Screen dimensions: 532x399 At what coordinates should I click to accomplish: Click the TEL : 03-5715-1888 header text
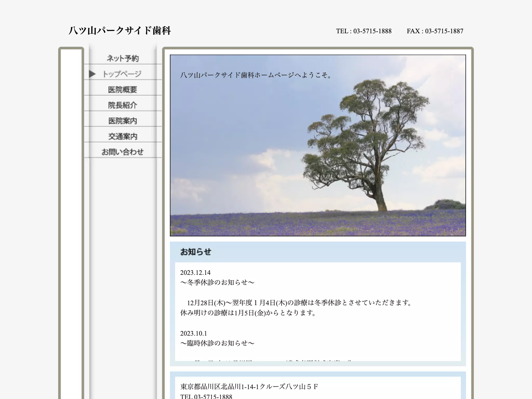[x=364, y=31]
